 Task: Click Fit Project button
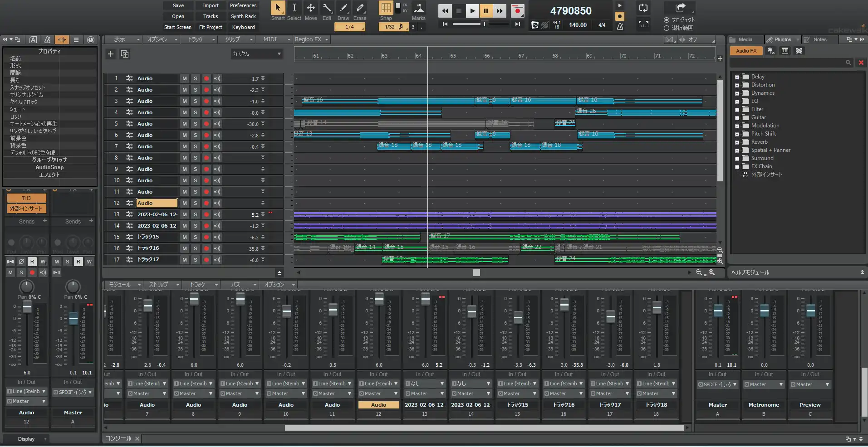(x=211, y=27)
